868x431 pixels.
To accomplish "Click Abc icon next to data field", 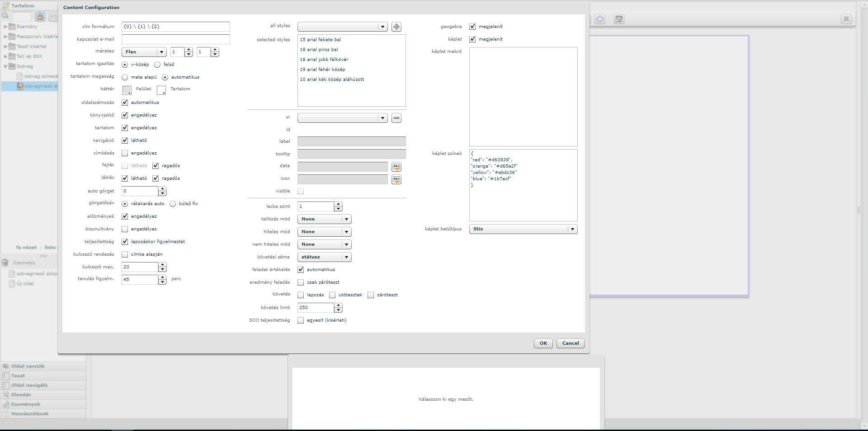I will pyautogui.click(x=396, y=167).
